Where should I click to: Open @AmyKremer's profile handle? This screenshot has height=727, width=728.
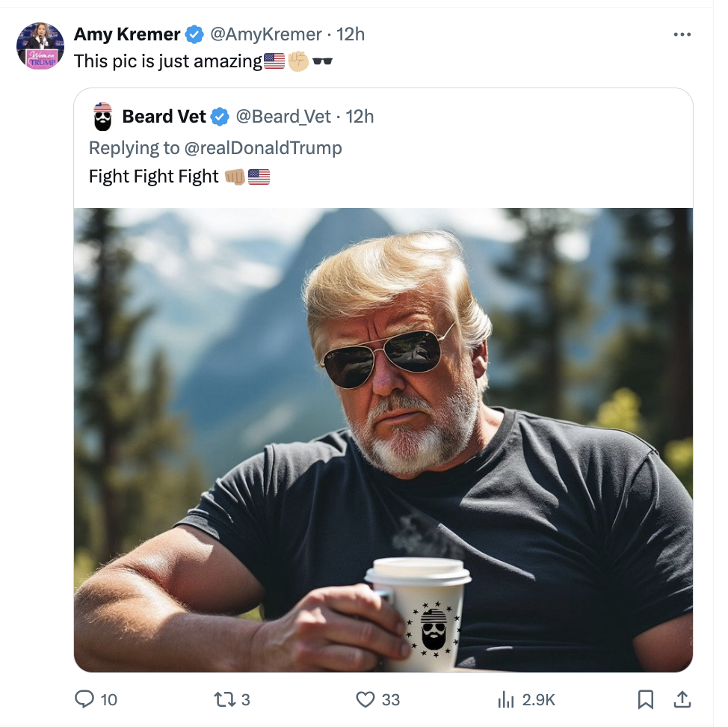pos(265,34)
